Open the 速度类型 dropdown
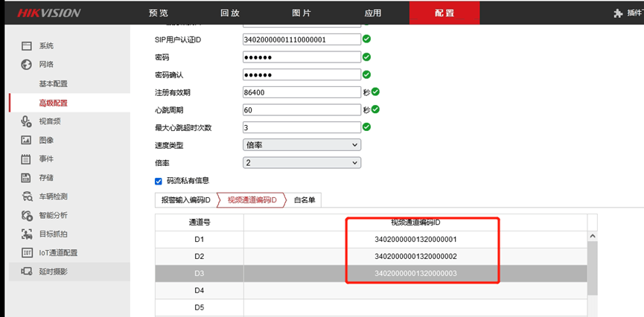 tap(302, 145)
